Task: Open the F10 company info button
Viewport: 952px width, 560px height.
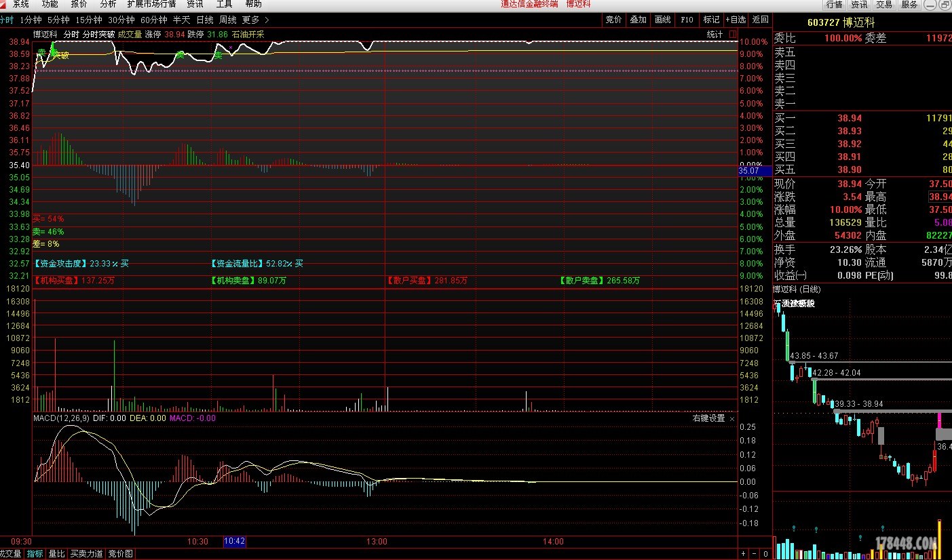Action: [x=687, y=20]
